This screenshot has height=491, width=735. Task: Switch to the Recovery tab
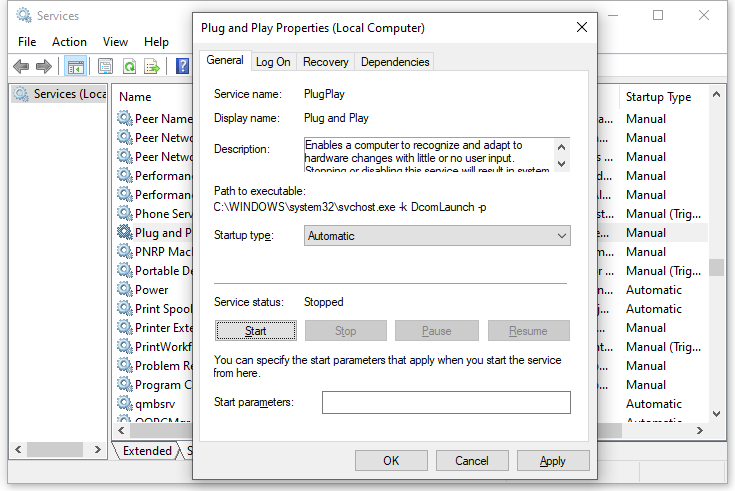325,62
